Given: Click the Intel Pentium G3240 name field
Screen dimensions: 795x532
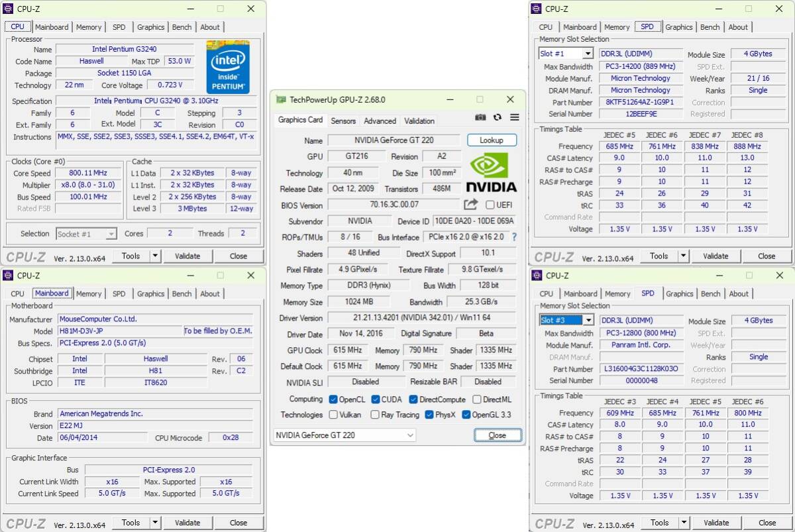Looking at the screenshot, I should (x=125, y=50).
